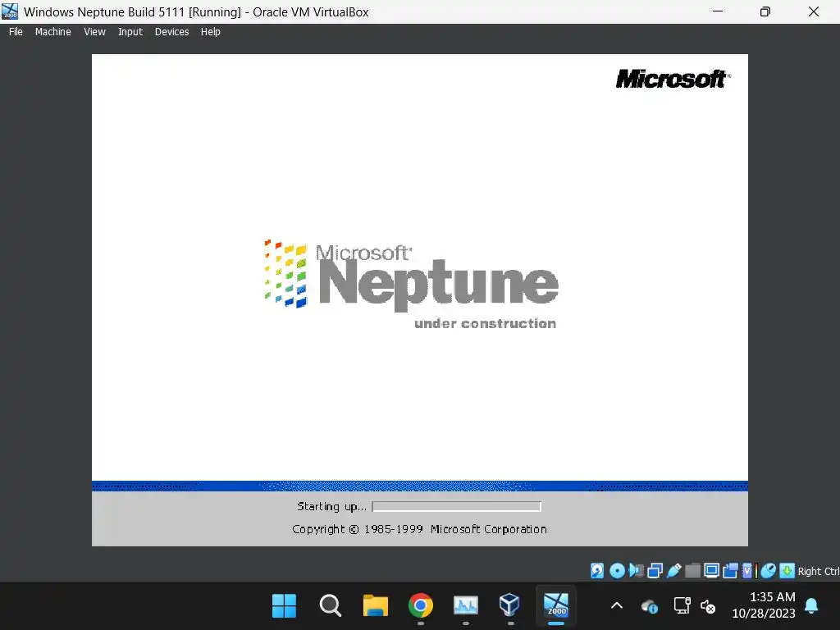Screen dimensions: 840x630
Task: Open the network tray icon
Action: [x=682, y=606]
